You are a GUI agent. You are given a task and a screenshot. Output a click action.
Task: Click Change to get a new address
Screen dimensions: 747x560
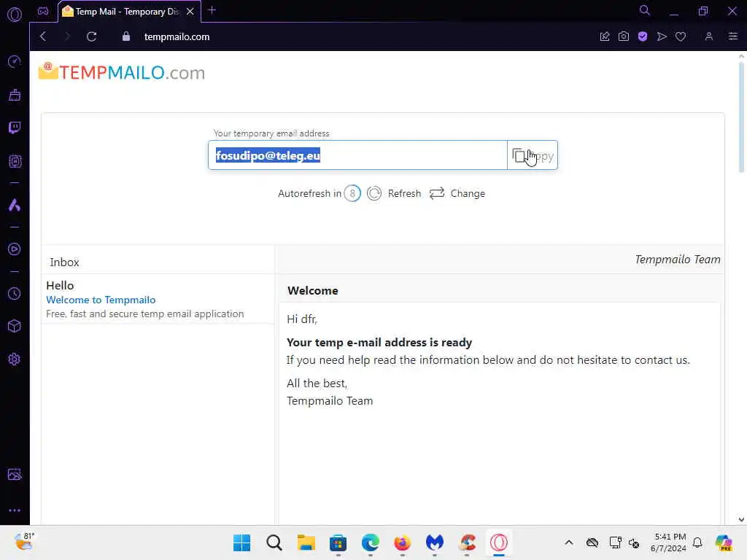click(457, 193)
